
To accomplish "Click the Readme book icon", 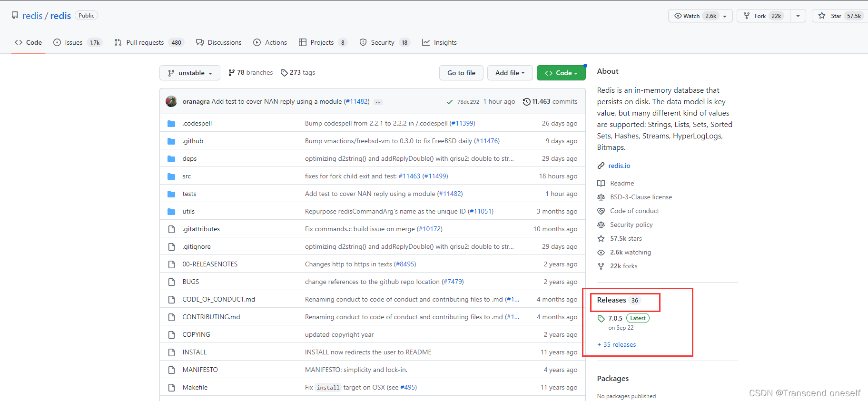I will click(x=601, y=184).
